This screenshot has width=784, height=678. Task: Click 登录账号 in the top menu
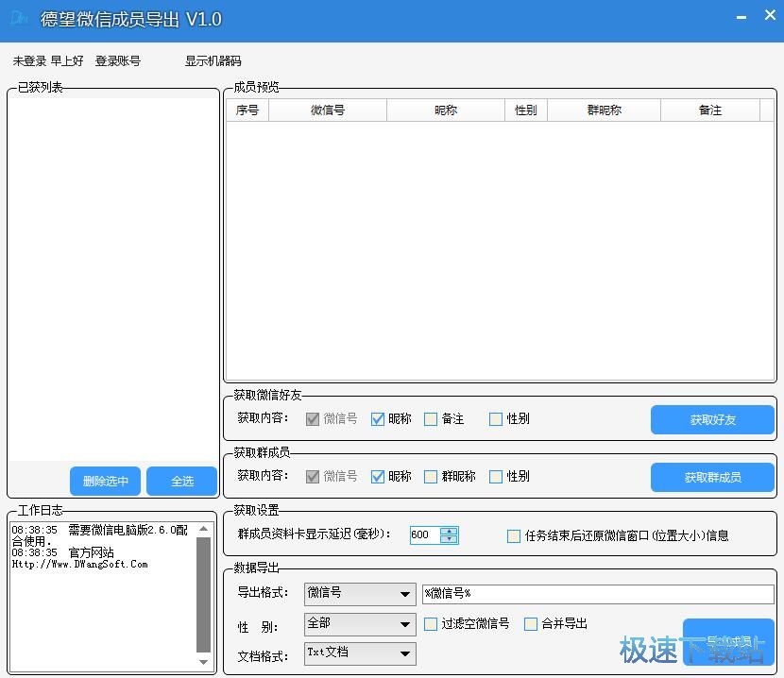(118, 61)
